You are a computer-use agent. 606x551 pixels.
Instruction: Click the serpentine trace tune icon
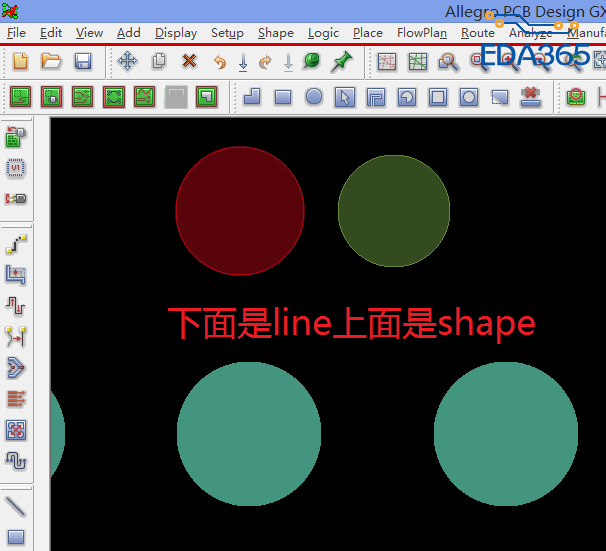point(16,461)
